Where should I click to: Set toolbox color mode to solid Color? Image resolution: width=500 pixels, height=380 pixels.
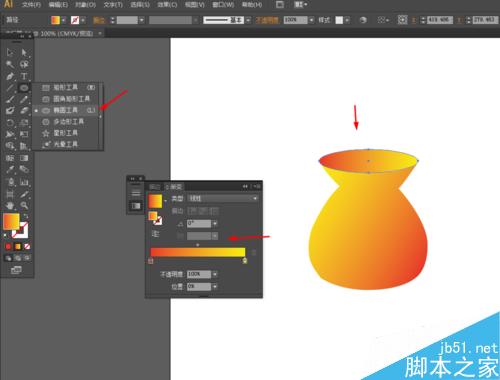(x=8, y=246)
